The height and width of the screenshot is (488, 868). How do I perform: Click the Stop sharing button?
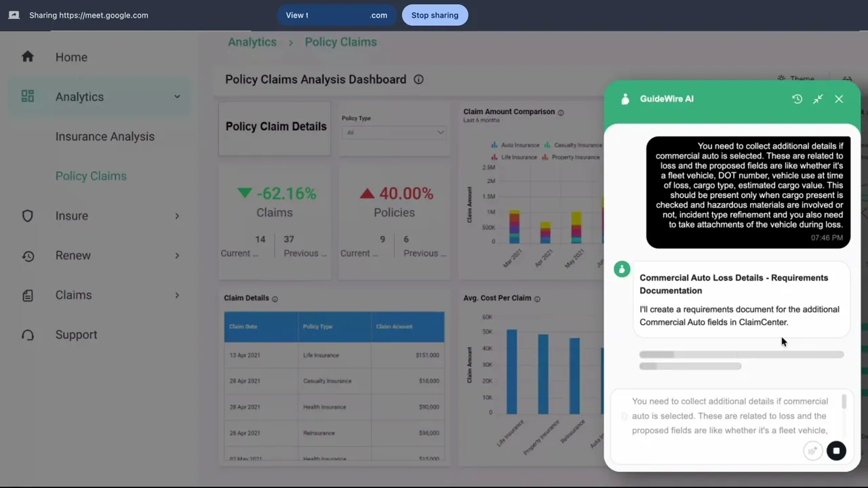(x=435, y=15)
